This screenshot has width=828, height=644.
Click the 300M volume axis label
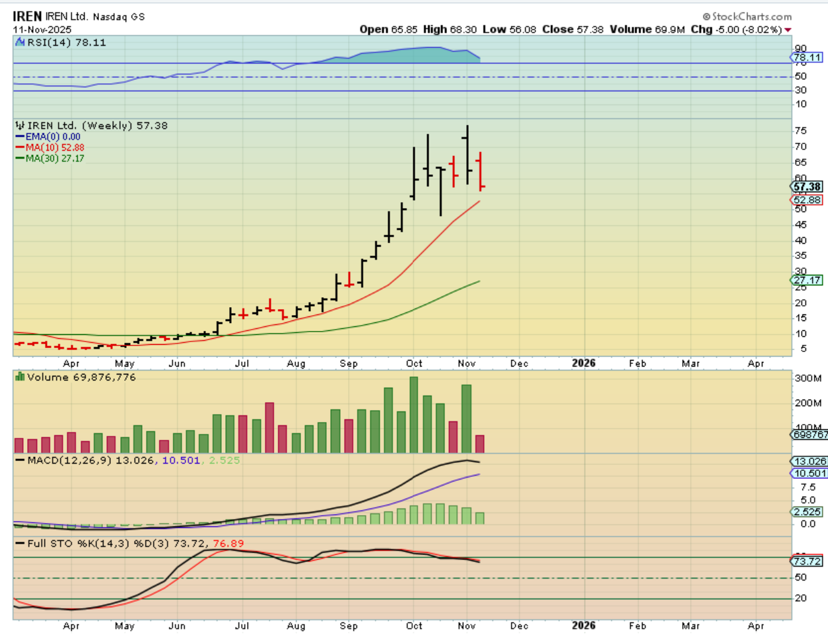point(808,378)
